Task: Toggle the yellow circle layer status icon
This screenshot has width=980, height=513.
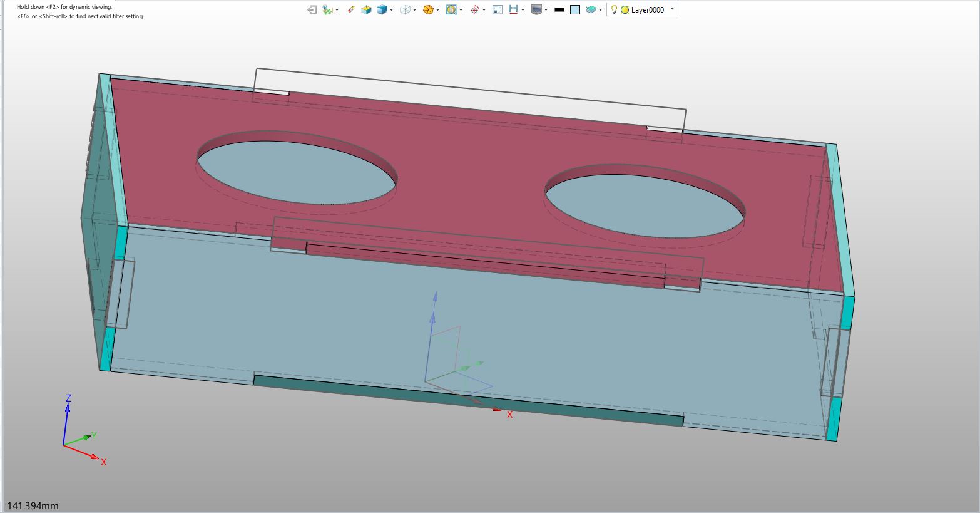Action: tap(625, 10)
